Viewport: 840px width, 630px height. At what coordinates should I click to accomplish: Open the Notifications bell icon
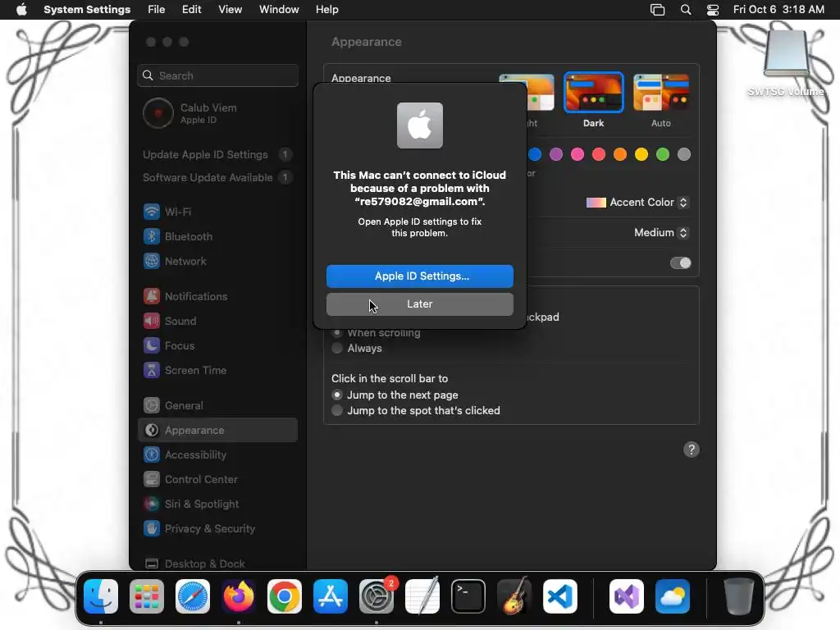point(152,296)
